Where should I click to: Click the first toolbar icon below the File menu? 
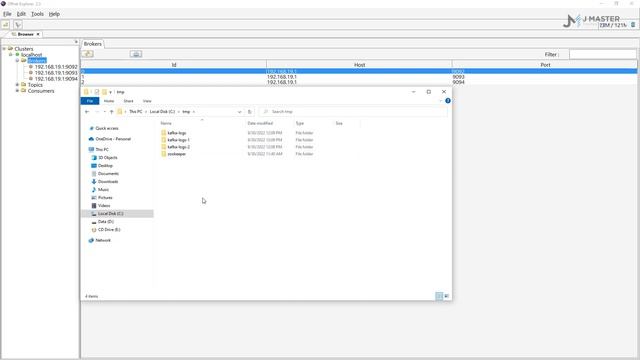6,25
